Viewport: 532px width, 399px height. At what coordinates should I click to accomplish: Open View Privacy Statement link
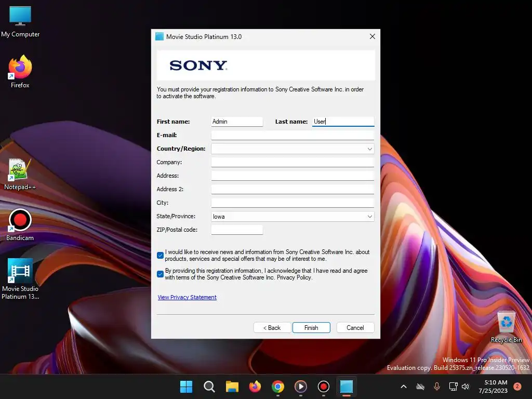(x=187, y=297)
